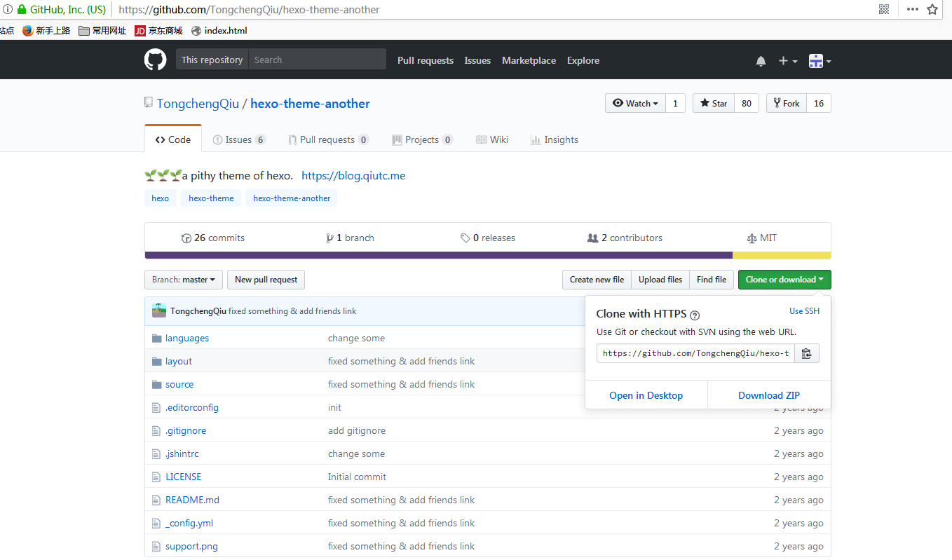View the 16 forks count
Image resolution: width=952 pixels, height=560 pixels.
[x=819, y=103]
